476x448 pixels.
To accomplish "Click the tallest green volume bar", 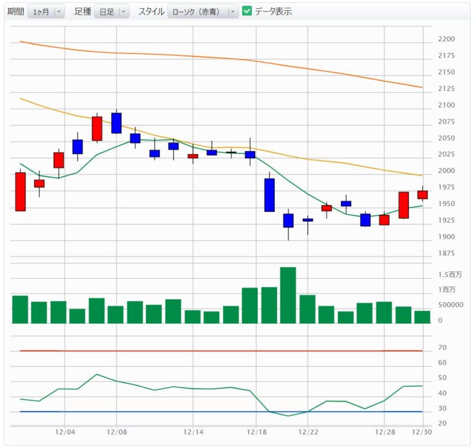I will [288, 295].
